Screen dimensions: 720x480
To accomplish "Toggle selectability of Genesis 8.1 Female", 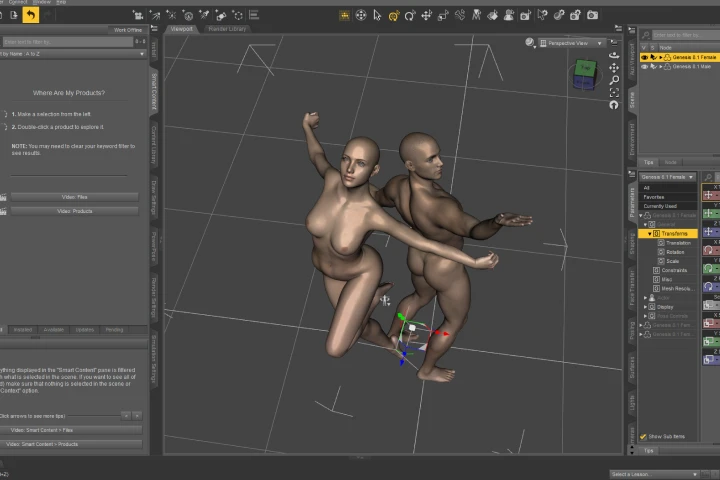I will pyautogui.click(x=653, y=57).
